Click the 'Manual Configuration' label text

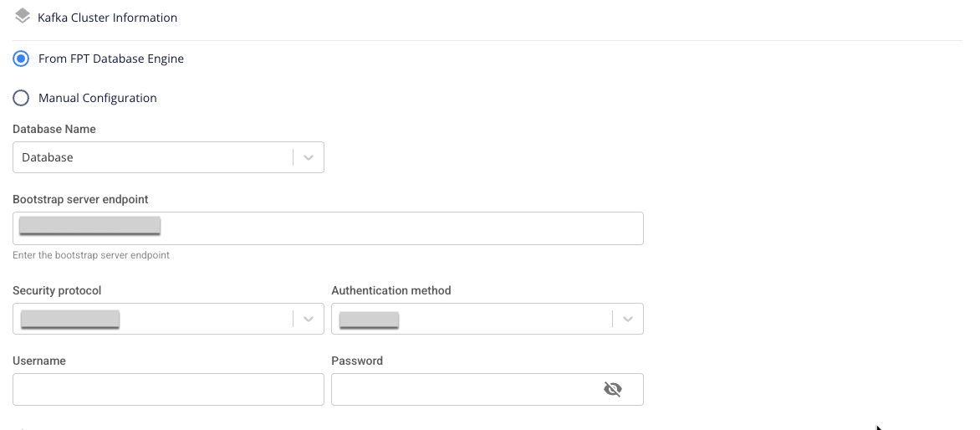tap(98, 98)
